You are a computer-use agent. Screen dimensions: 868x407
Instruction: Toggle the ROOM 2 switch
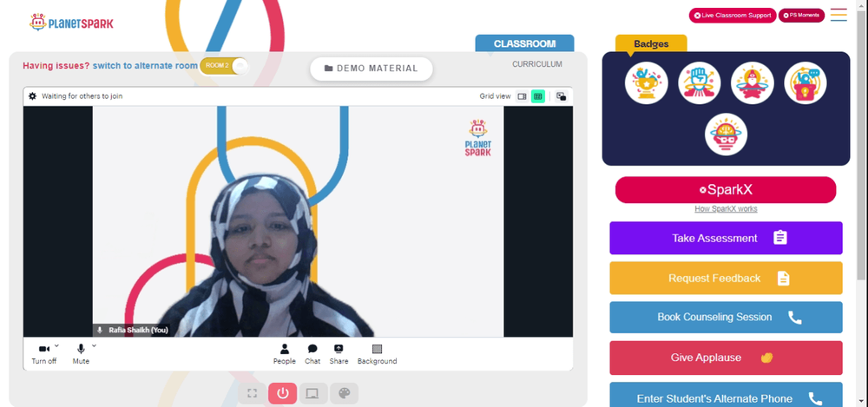point(224,66)
